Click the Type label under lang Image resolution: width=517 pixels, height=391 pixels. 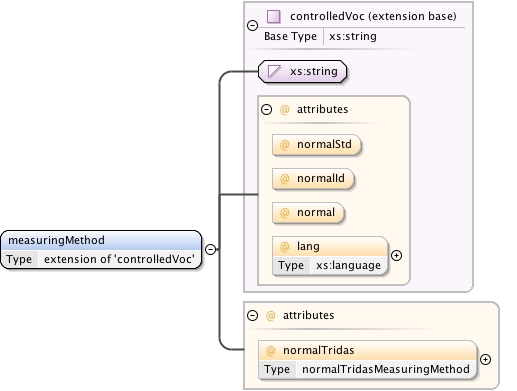click(x=291, y=266)
